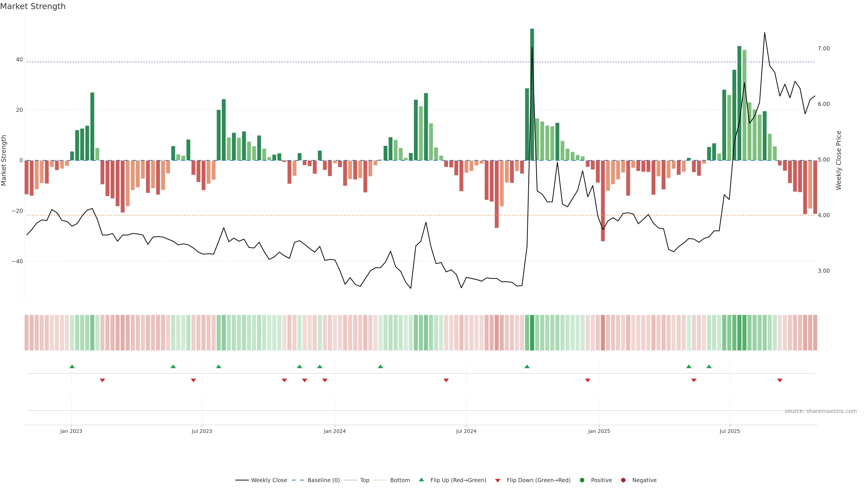This screenshot has width=868, height=488.
Task: Click the Market Strength chart title
Action: 33,6
